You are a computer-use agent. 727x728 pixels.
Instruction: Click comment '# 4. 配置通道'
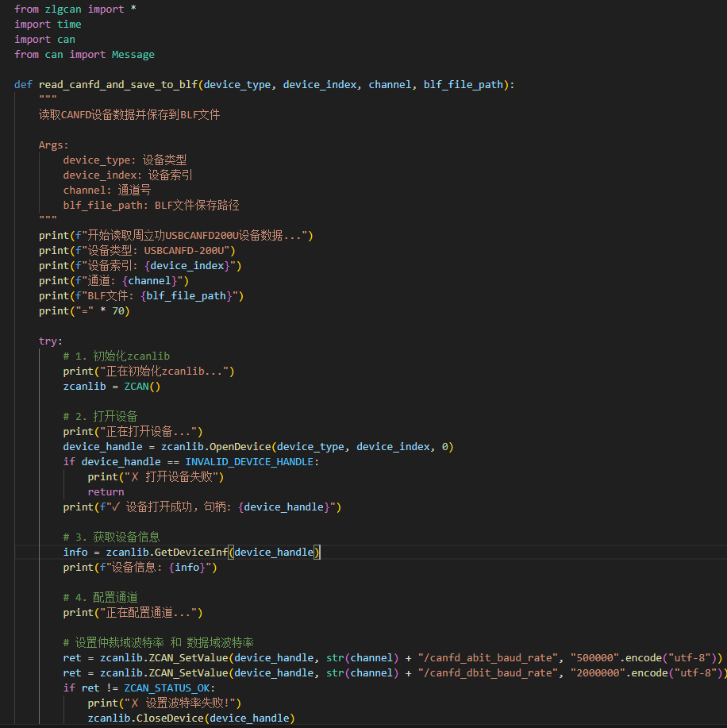click(100, 598)
